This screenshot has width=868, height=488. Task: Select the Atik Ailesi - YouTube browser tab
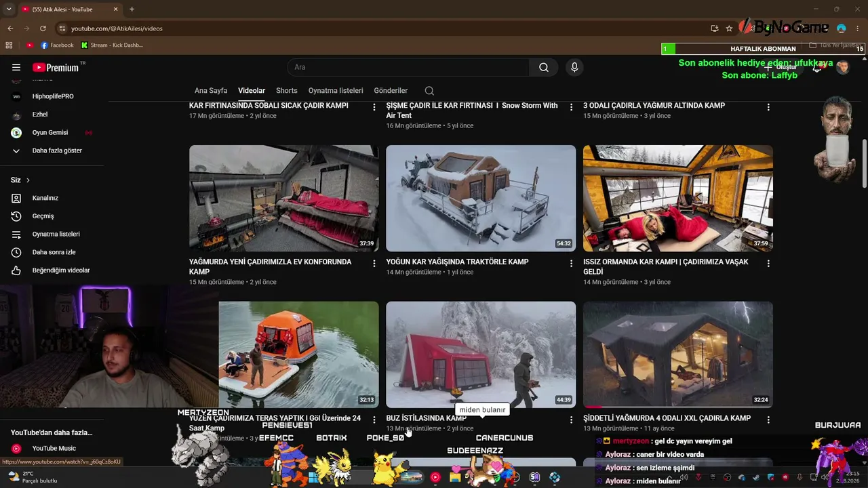(70, 9)
